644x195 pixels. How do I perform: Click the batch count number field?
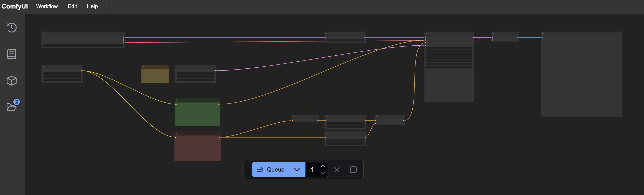click(x=312, y=169)
